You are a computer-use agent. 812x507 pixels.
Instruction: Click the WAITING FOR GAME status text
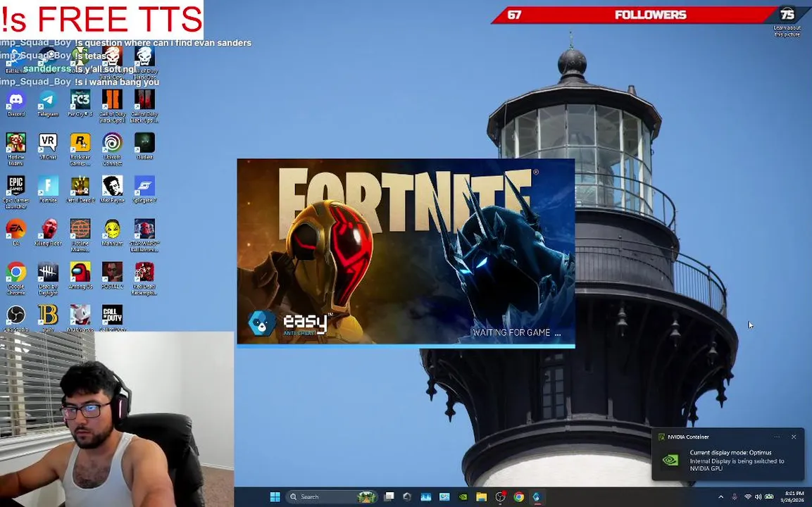point(516,332)
